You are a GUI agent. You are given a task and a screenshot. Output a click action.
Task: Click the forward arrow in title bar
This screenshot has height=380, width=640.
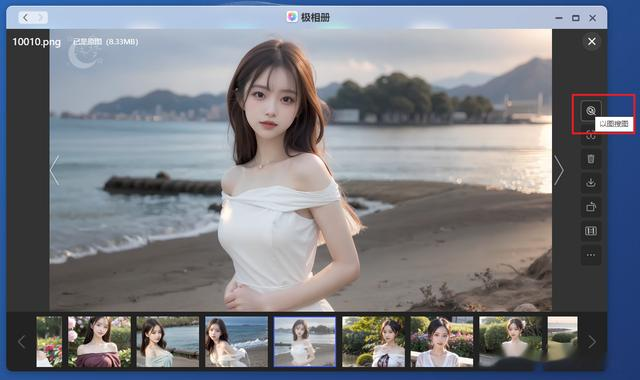pos(40,18)
